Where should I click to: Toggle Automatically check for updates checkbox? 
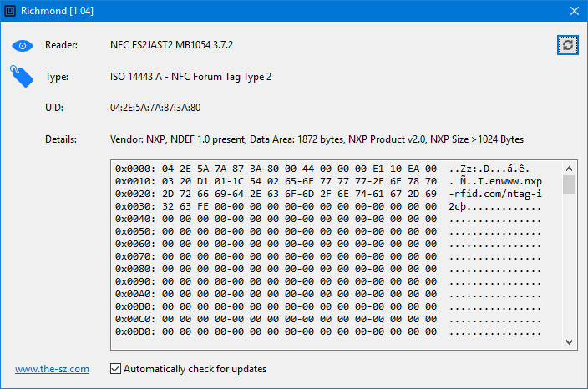click(x=115, y=369)
